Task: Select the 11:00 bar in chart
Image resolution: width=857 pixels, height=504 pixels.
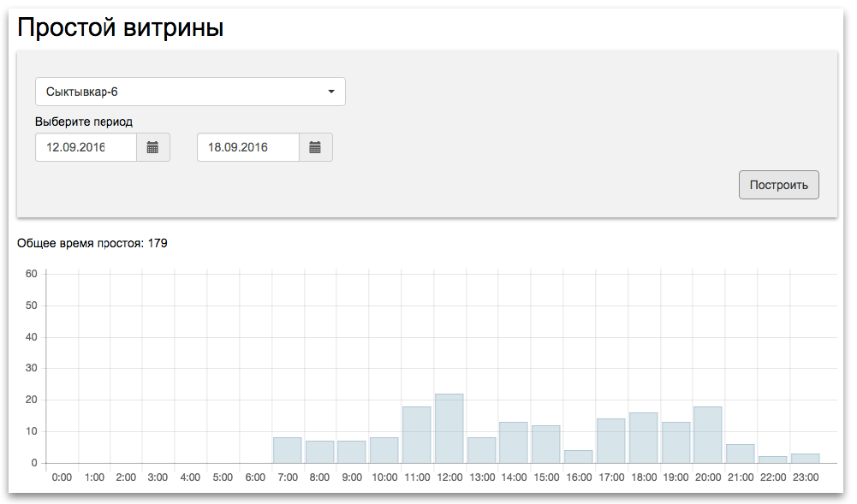Action: point(417,435)
